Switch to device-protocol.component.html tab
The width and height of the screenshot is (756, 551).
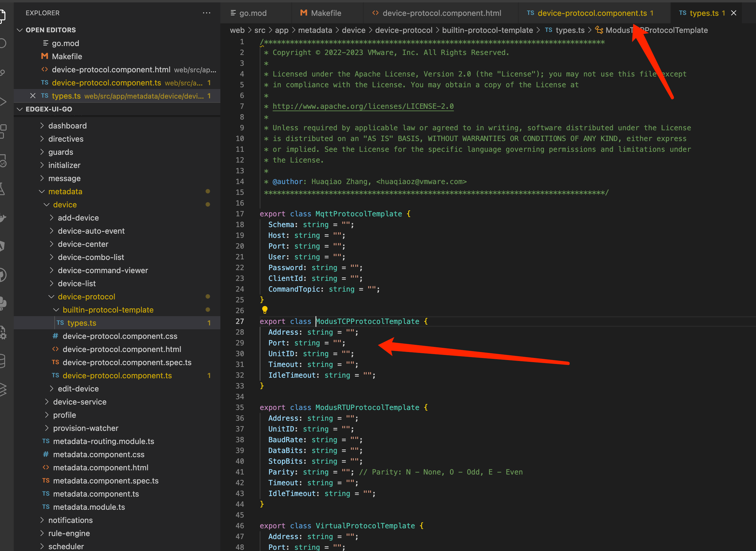[x=441, y=13]
